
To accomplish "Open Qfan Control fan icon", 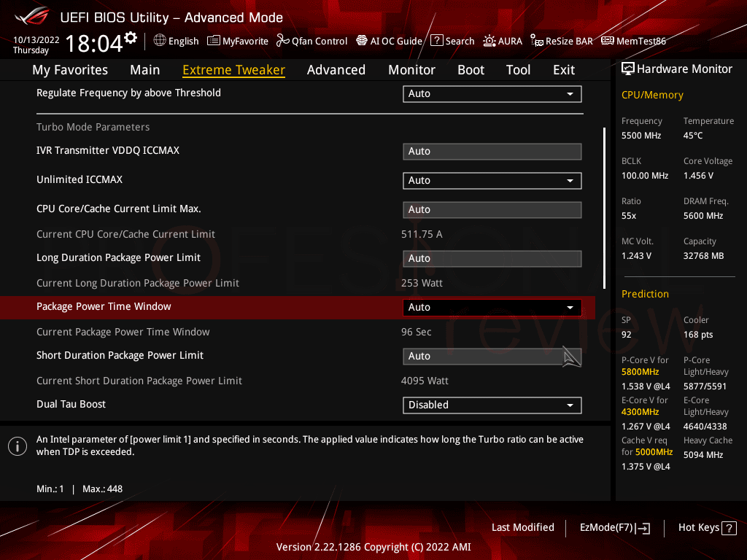I will 282,41.
